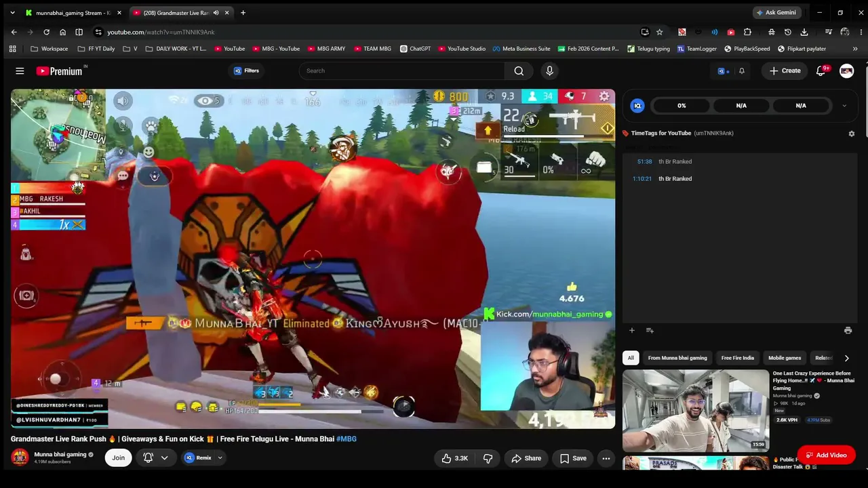
Task: Open the browser history clock icon
Action: [788, 32]
